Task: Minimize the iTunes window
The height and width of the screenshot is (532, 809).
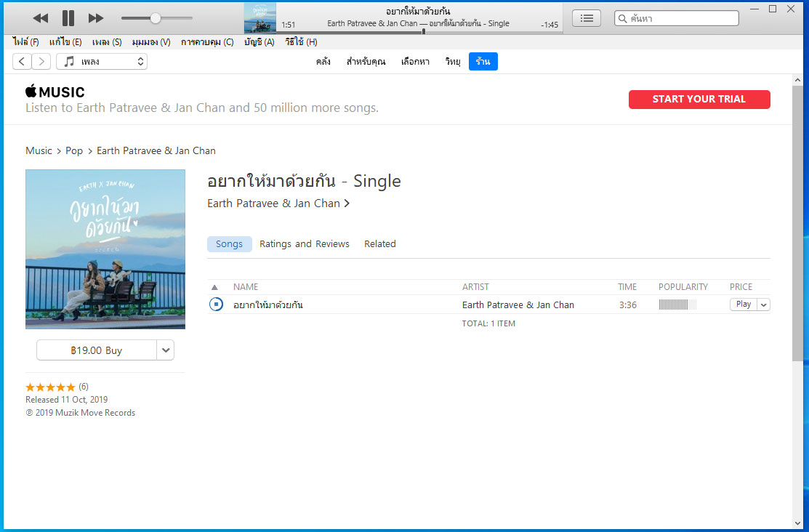Action: [x=754, y=9]
